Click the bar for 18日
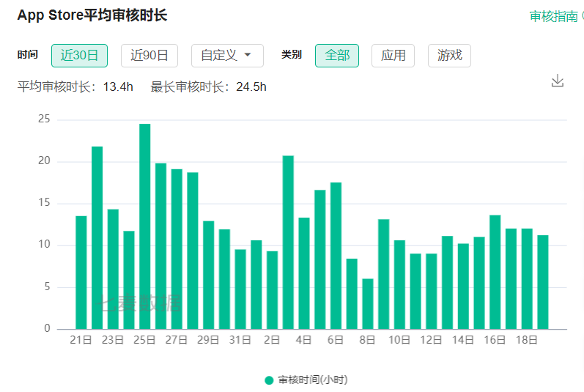This screenshot has height=392, width=584. (x=527, y=278)
